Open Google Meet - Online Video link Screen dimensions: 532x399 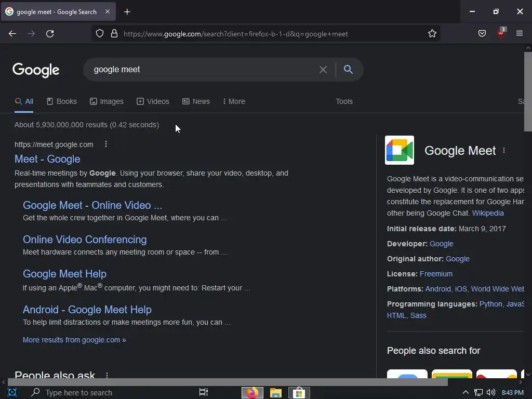(x=92, y=205)
